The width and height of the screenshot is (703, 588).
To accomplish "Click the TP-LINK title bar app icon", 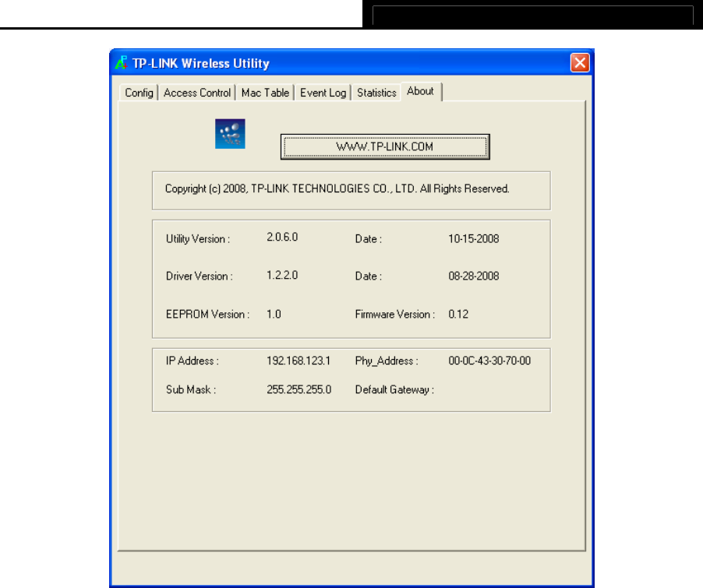I will [121, 63].
